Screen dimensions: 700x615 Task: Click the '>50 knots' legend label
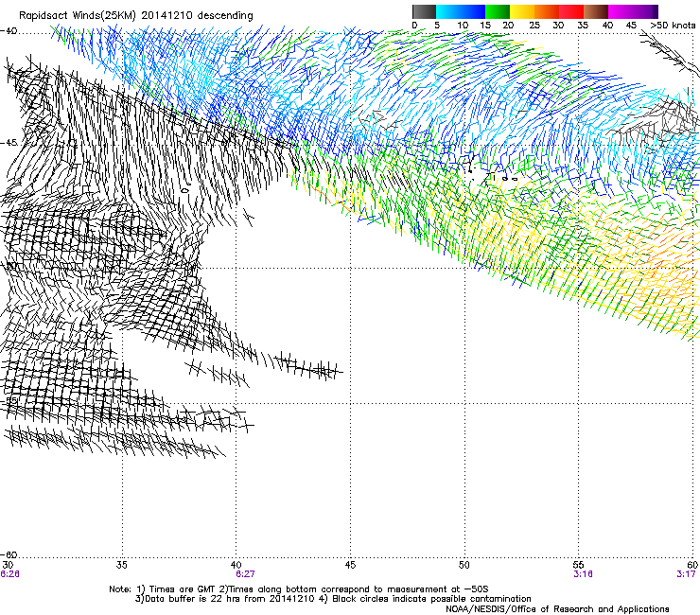[673, 25]
